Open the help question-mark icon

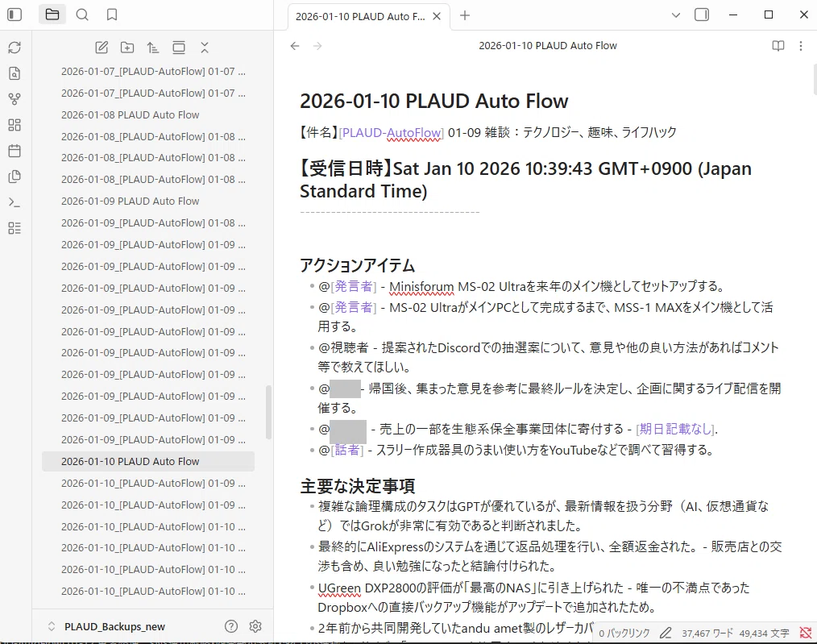coord(230,626)
